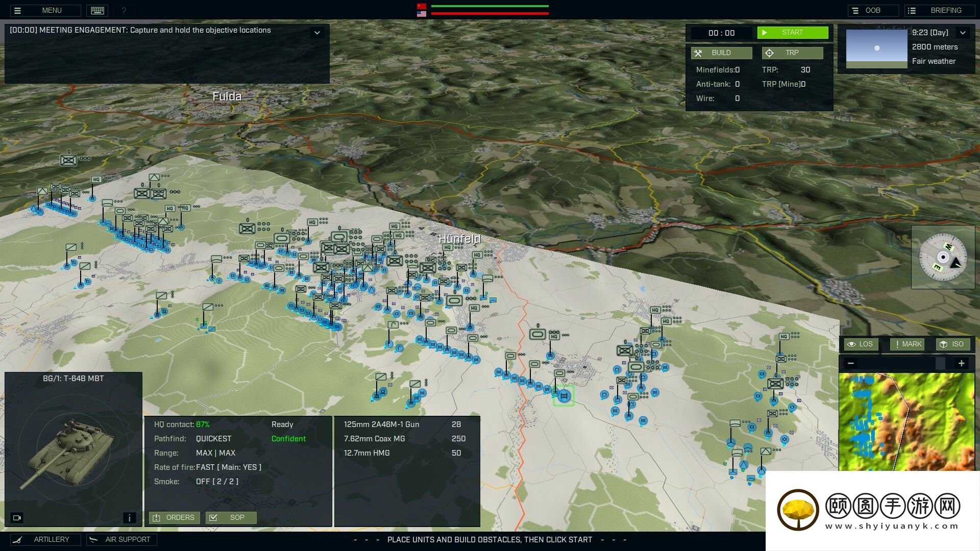The height and width of the screenshot is (551, 980).
Task: Open the unit ORDERS menu
Action: click(174, 518)
